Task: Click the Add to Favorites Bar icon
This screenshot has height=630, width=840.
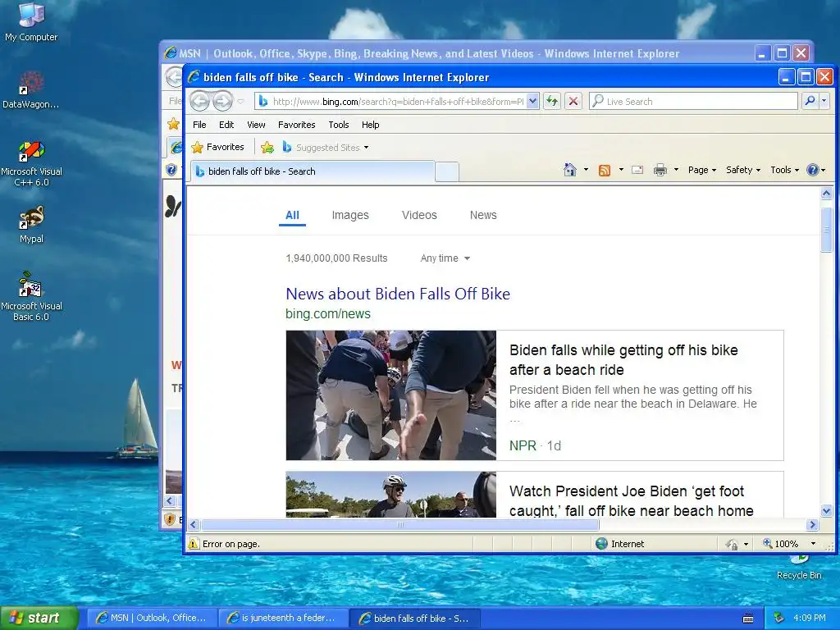Action: click(x=267, y=148)
